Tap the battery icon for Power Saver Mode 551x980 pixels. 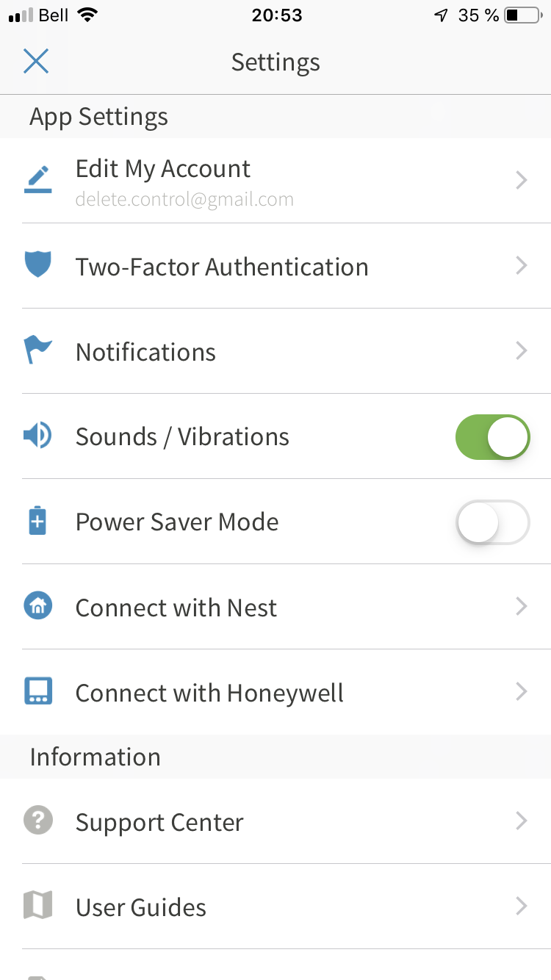(x=37, y=522)
